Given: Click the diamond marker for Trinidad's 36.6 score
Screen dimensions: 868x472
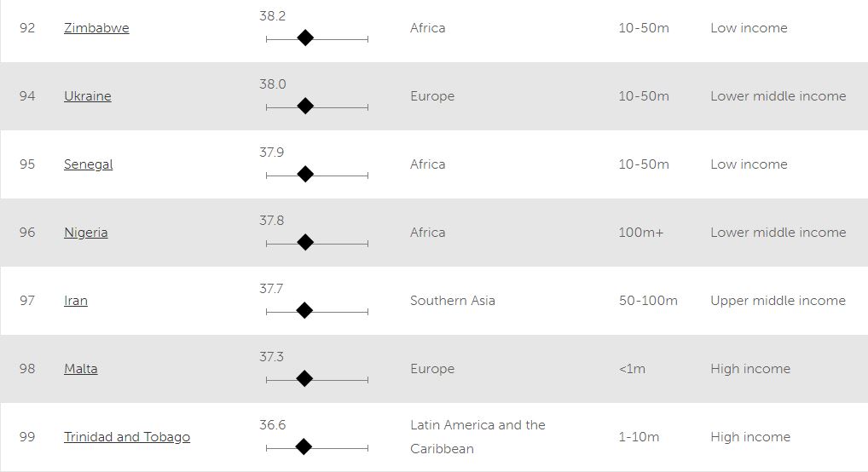Looking at the screenshot, I should click(303, 446).
